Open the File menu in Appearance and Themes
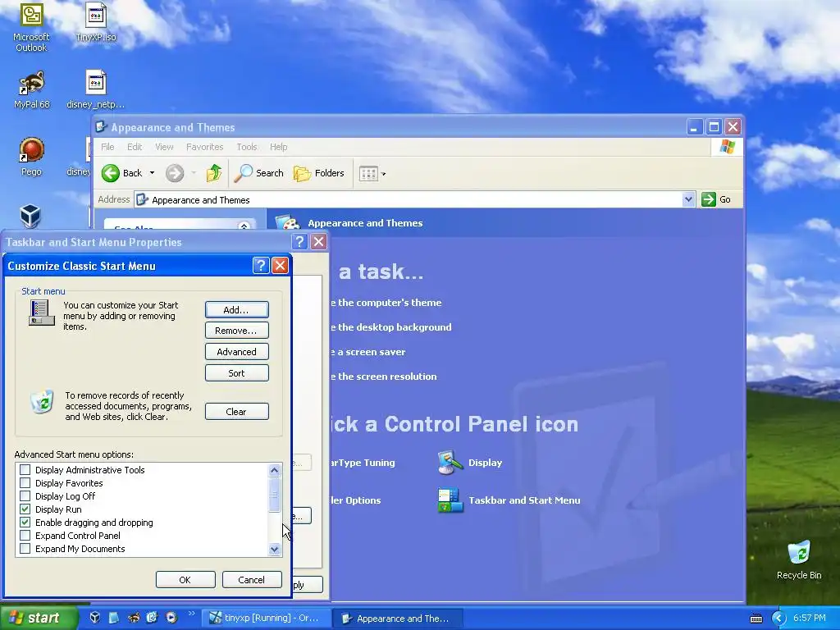Screen dimensions: 840x630 [107, 147]
